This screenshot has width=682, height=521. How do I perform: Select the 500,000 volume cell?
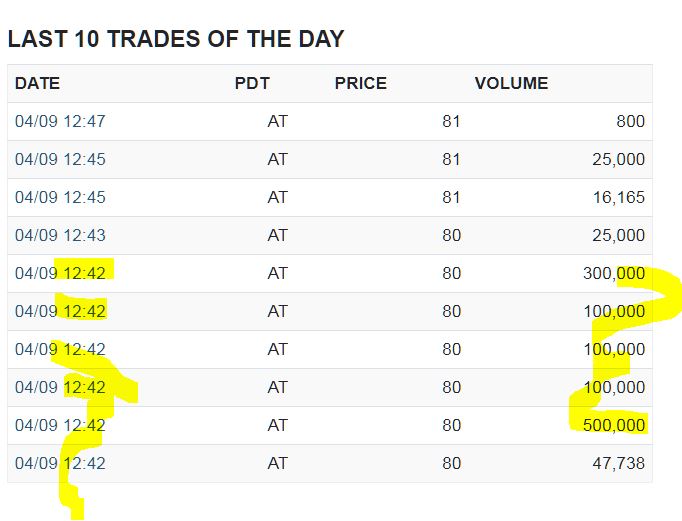point(613,426)
